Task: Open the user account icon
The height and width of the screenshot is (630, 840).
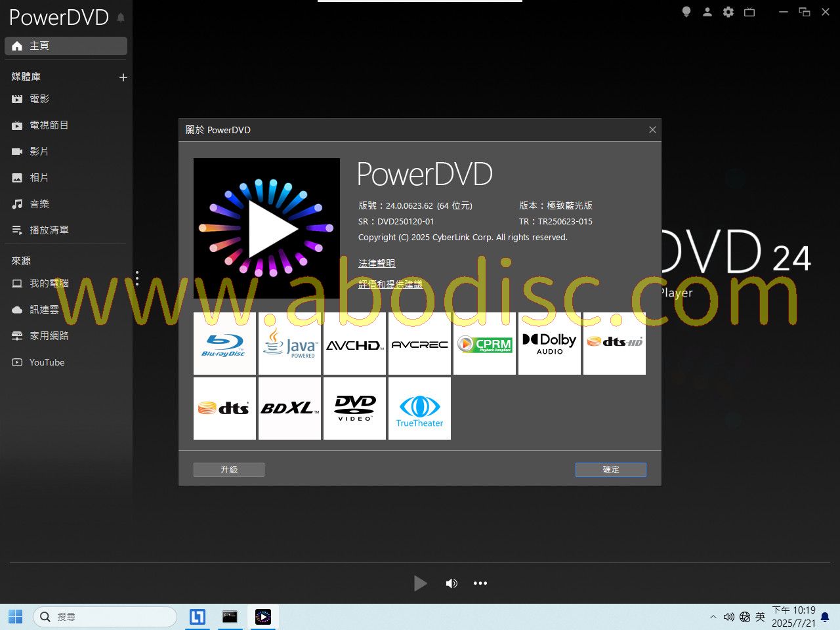Action: click(707, 12)
